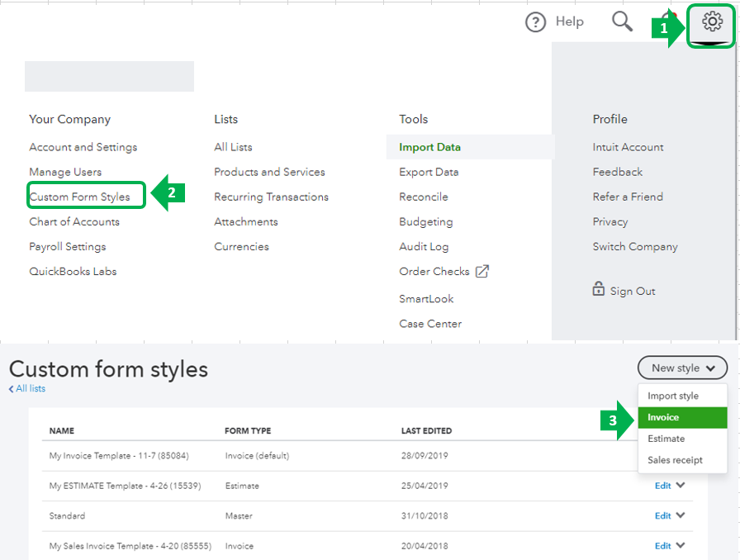This screenshot has height=560, width=740.
Task: Click the Help question mark icon
Action: point(535,22)
